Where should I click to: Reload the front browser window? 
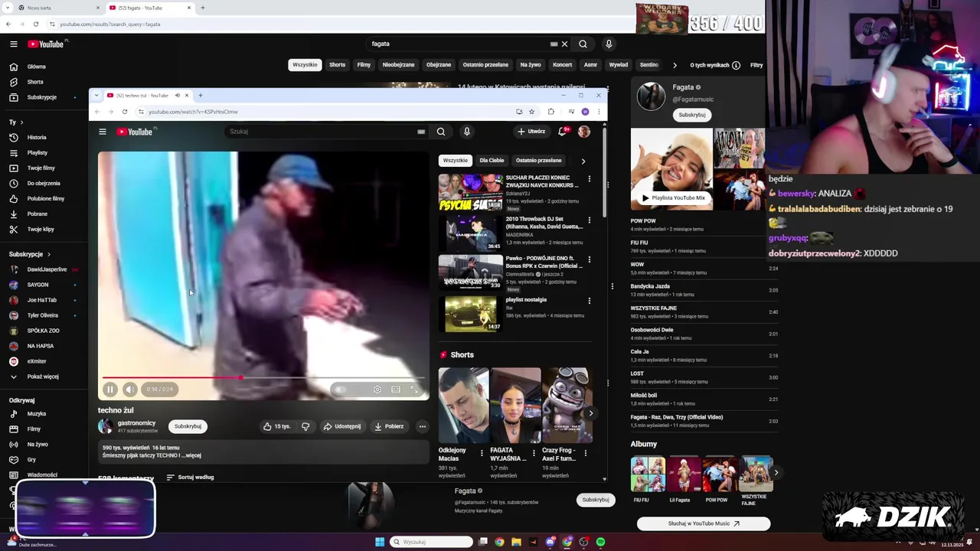125,112
